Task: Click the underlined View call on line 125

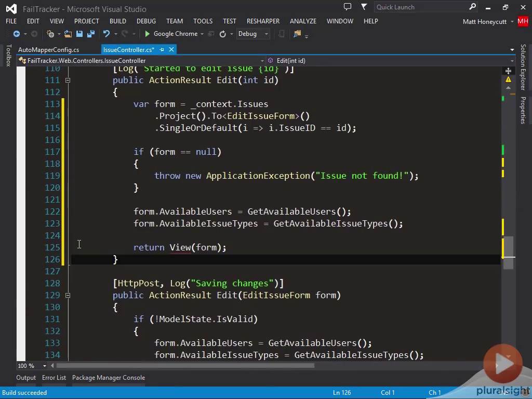Action: point(180,248)
